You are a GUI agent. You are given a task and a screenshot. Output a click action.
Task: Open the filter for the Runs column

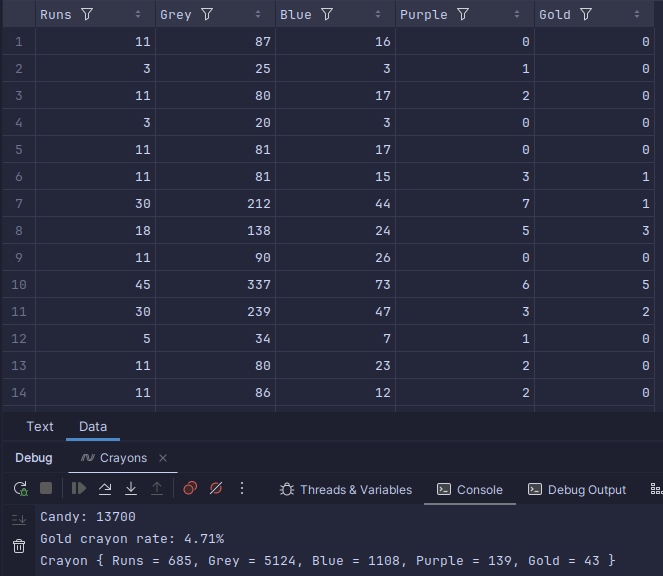[x=87, y=15]
